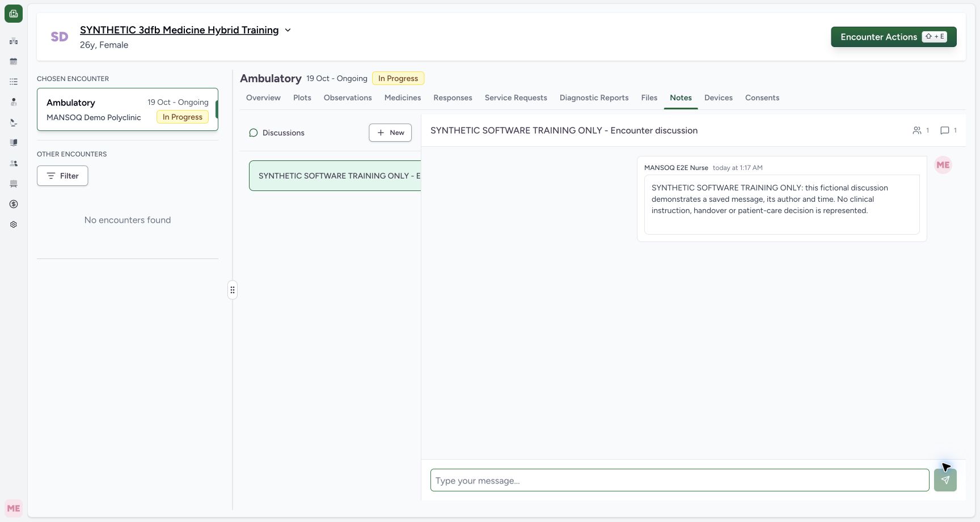980x522 pixels.
Task: Switch to the Consents tab
Action: tap(762, 97)
